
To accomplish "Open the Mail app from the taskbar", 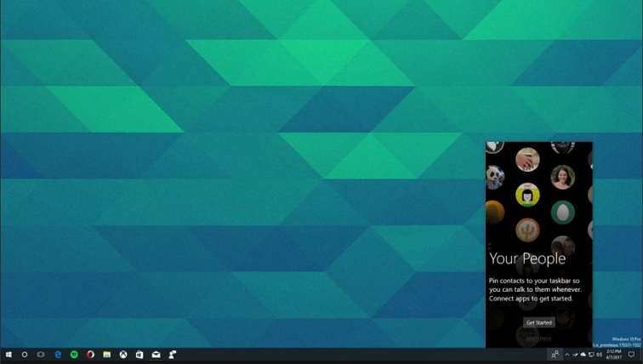I will tap(156, 354).
